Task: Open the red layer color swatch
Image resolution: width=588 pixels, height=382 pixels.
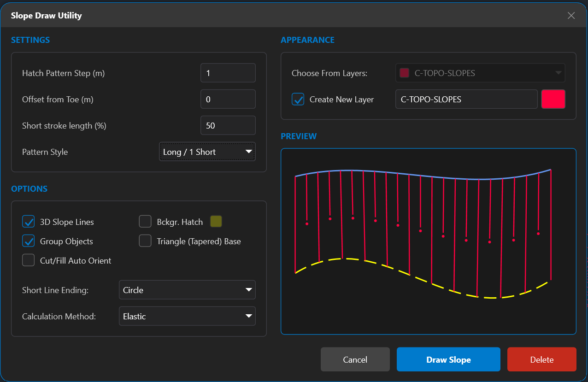Action: (553, 99)
